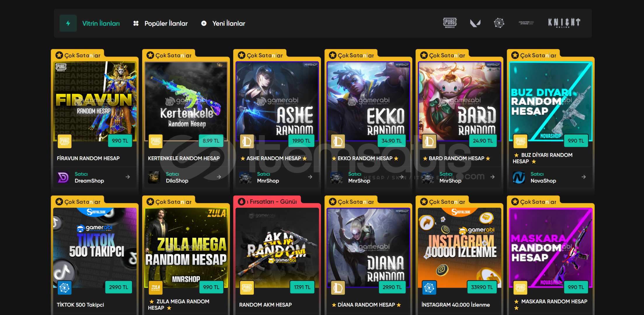The width and height of the screenshot is (644, 315).
Task: Open the Instagram 40000 İzlenme image
Action: click(460, 248)
